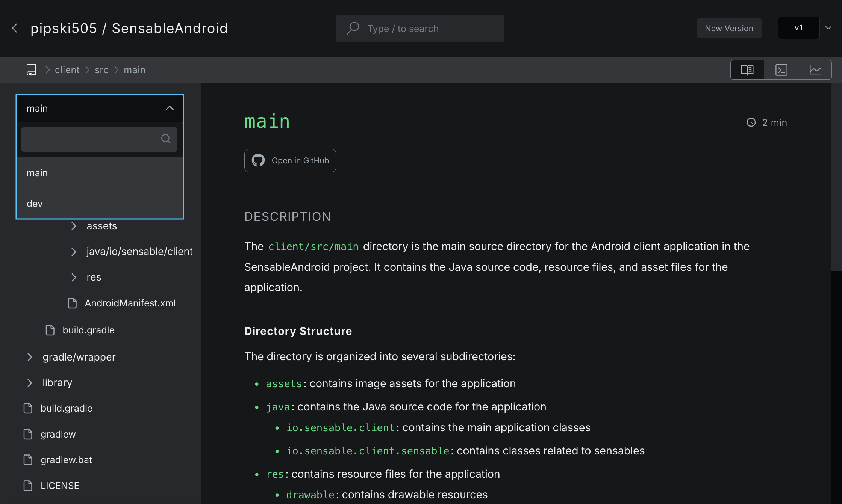842x504 pixels.
Task: Click pipski505 / SensableAndroid title
Action: pyautogui.click(x=129, y=28)
